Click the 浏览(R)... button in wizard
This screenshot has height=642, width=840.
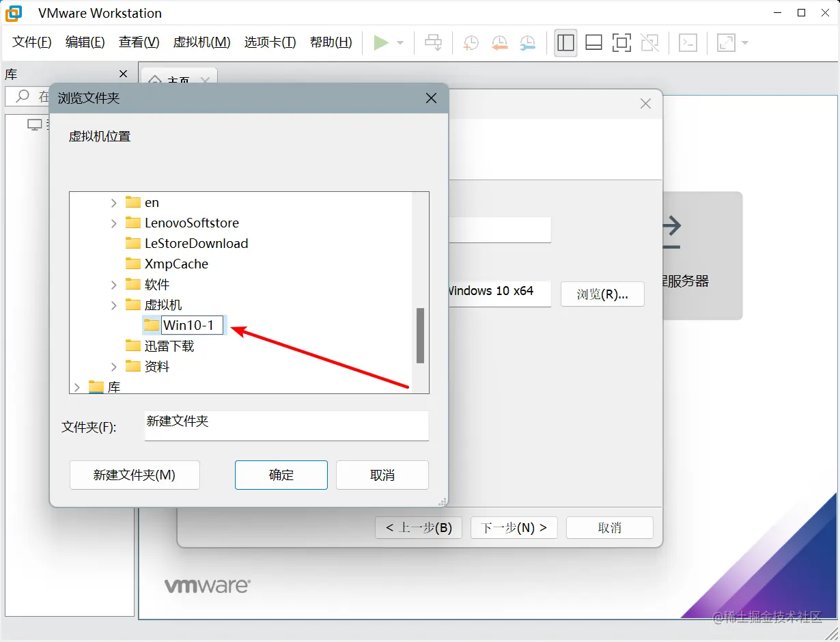pos(602,294)
